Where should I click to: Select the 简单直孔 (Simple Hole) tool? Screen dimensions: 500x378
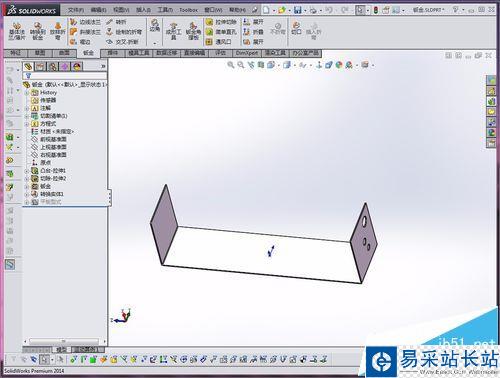click(x=221, y=32)
